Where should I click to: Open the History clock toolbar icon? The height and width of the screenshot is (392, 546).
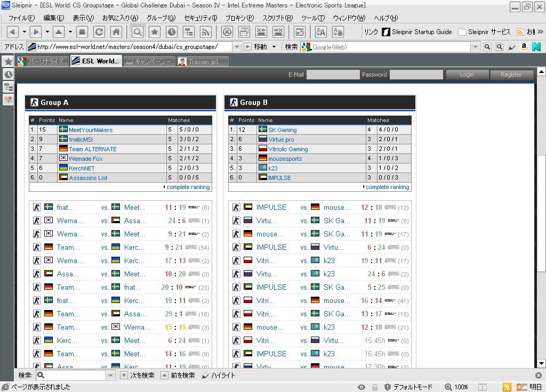coord(172,32)
